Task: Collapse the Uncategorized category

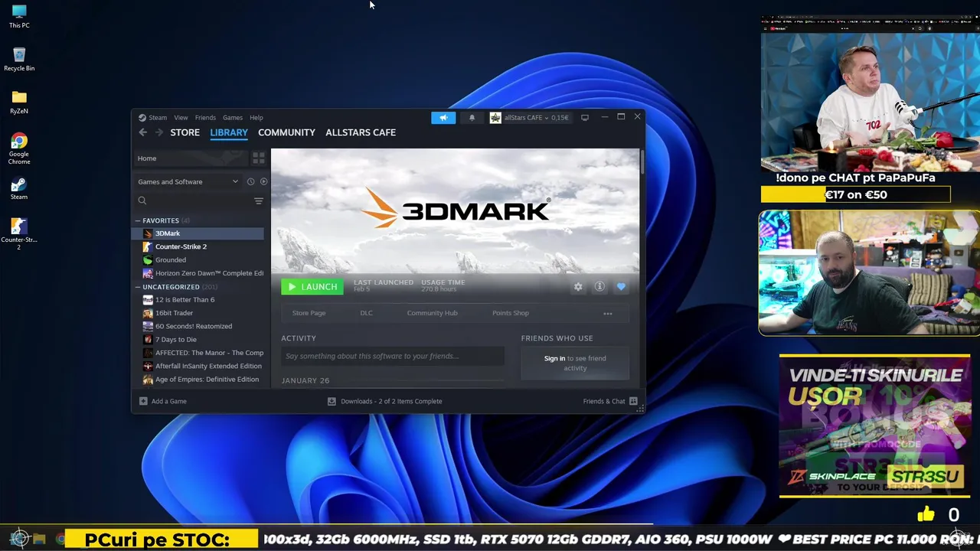Action: click(138, 287)
